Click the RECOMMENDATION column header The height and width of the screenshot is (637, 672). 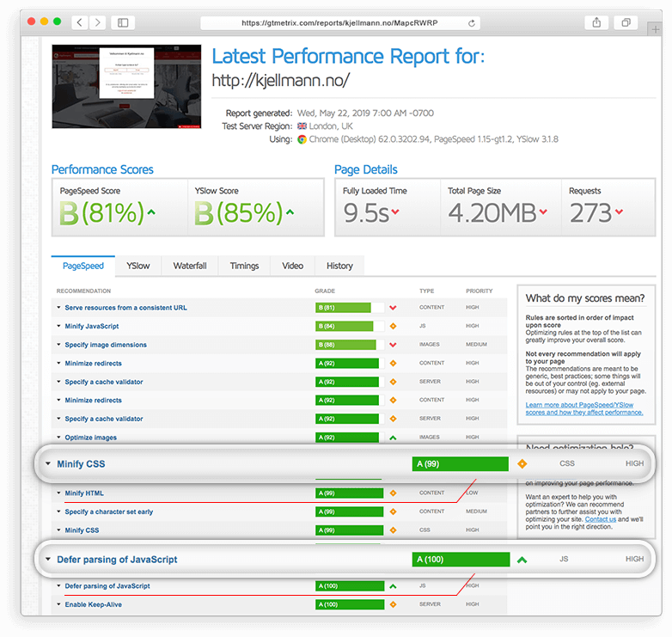[x=83, y=291]
